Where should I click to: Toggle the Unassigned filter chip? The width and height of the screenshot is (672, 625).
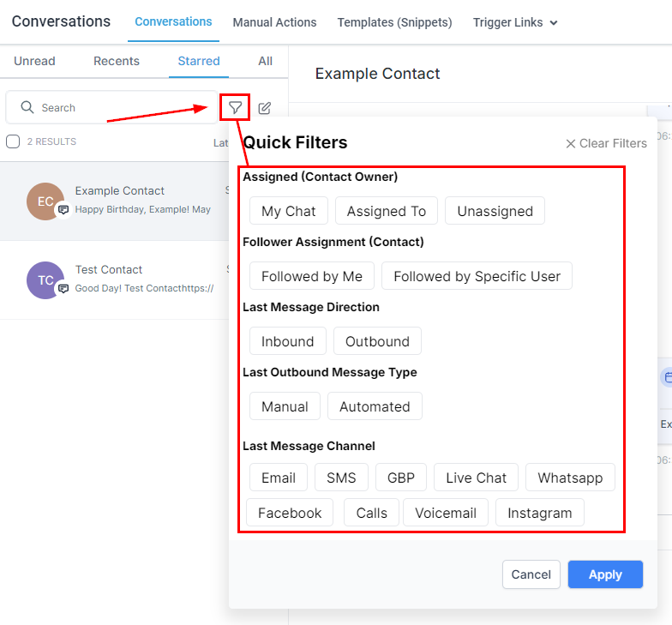pyautogui.click(x=495, y=211)
